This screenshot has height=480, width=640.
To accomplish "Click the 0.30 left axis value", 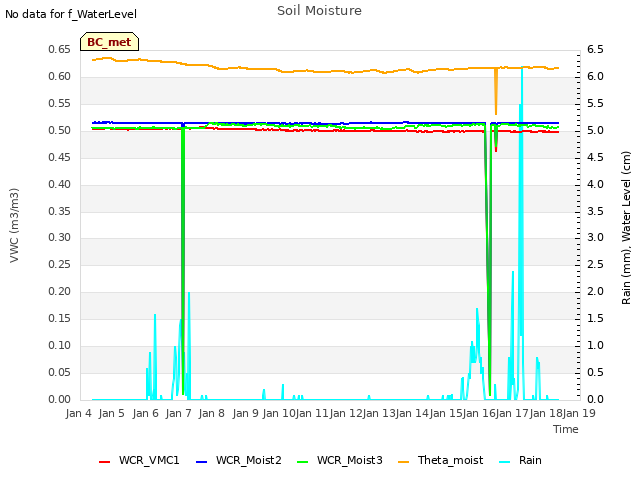I will click(60, 238).
